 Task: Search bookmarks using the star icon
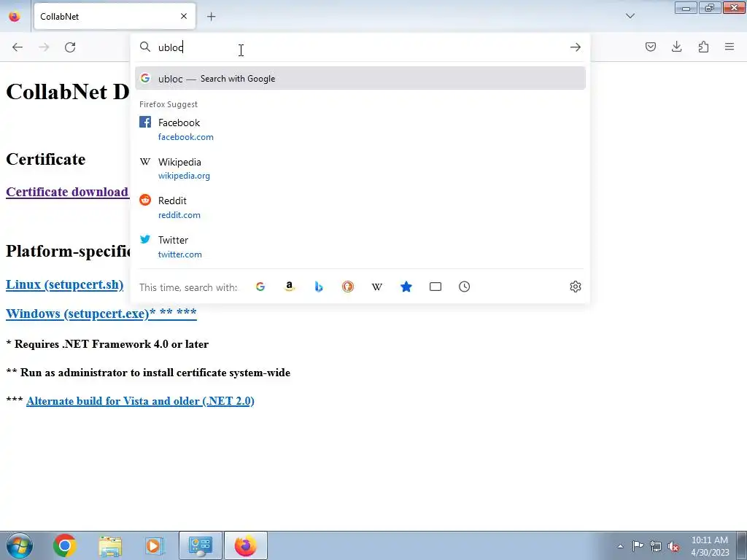tap(406, 287)
